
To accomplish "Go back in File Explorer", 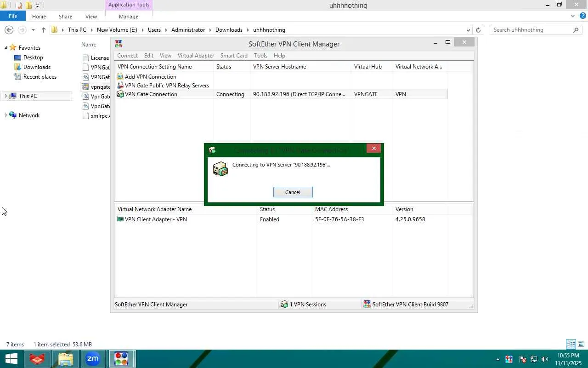I will pyautogui.click(x=9, y=30).
